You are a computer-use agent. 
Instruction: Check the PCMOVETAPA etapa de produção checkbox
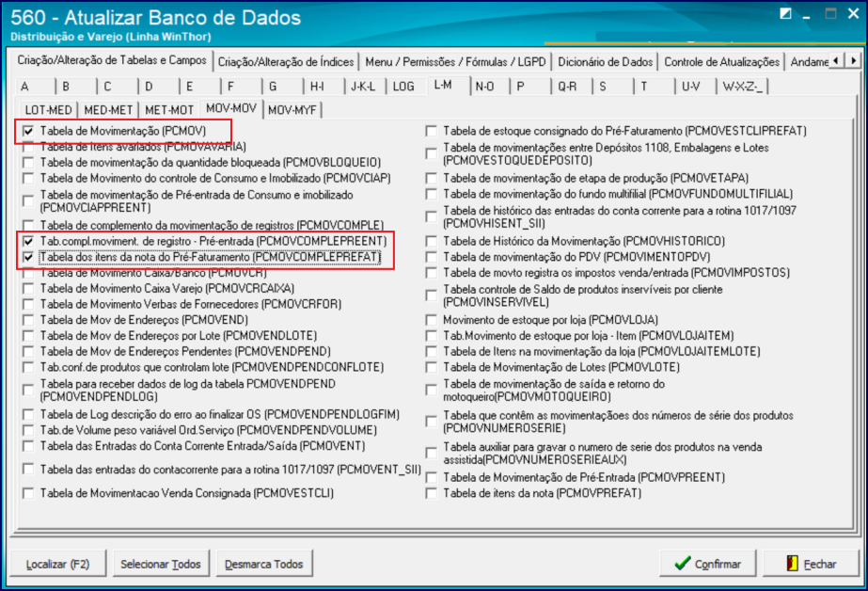[x=432, y=179]
